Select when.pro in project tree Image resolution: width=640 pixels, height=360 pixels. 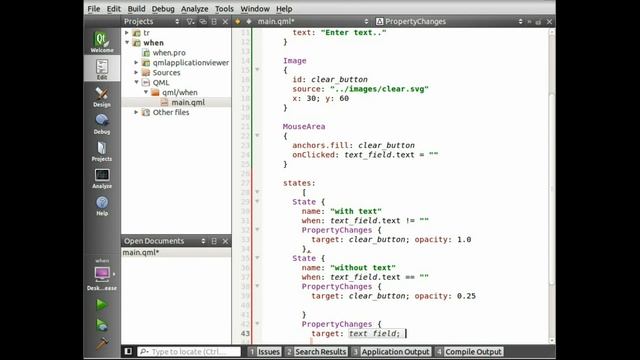pyautogui.click(x=169, y=53)
